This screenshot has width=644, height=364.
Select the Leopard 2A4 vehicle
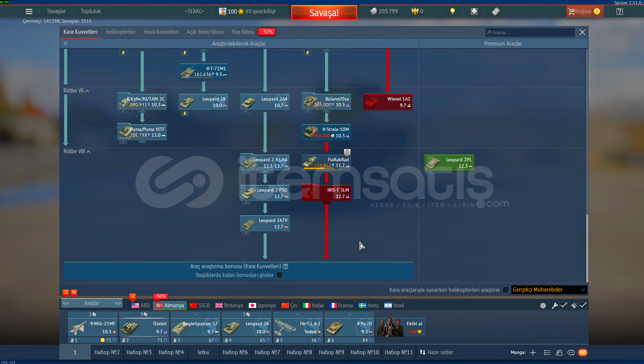click(x=265, y=102)
